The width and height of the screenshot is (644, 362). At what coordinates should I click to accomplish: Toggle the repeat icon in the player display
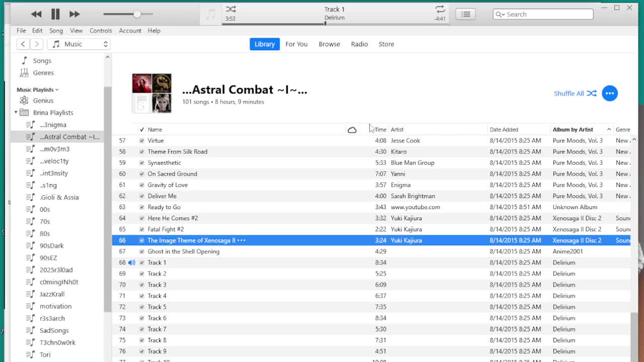(440, 9)
